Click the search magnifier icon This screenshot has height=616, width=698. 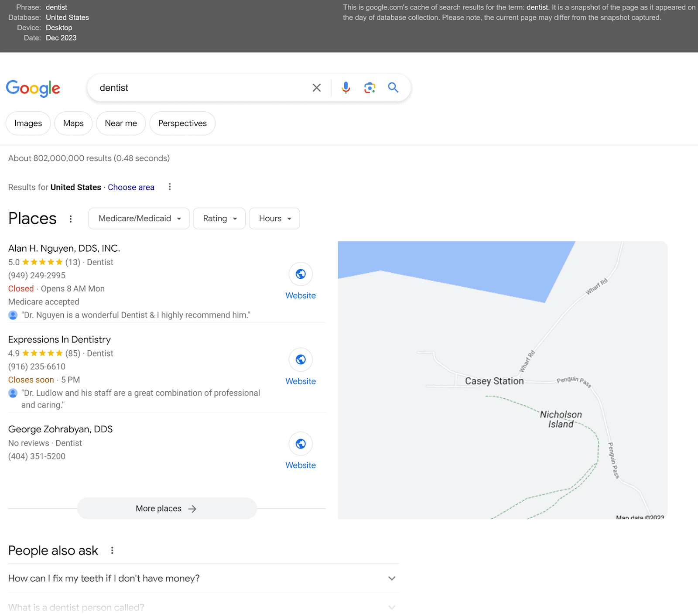pyautogui.click(x=393, y=88)
